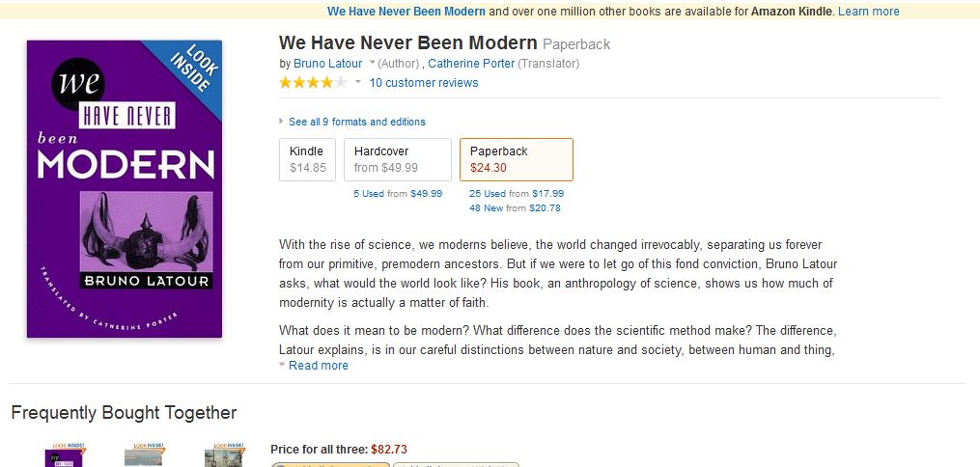
Task: Click Learn more about Amazon Kindle
Action: click(x=868, y=12)
